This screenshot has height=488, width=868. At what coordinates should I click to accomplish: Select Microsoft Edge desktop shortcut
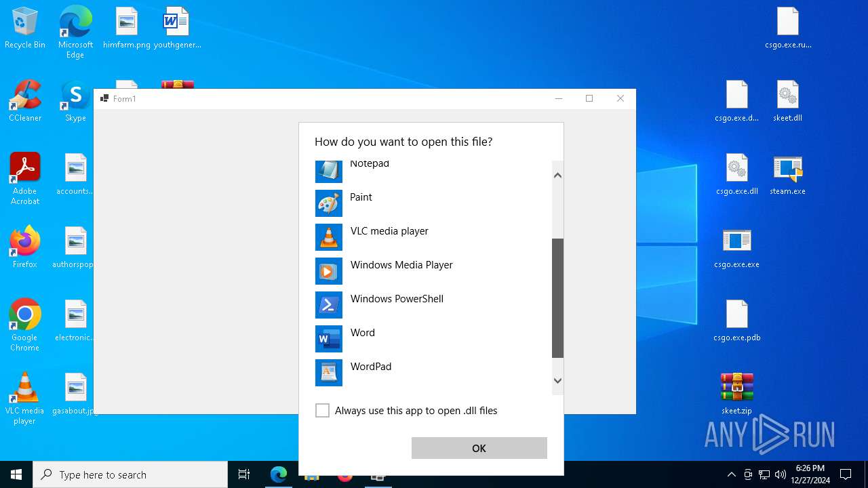75,32
